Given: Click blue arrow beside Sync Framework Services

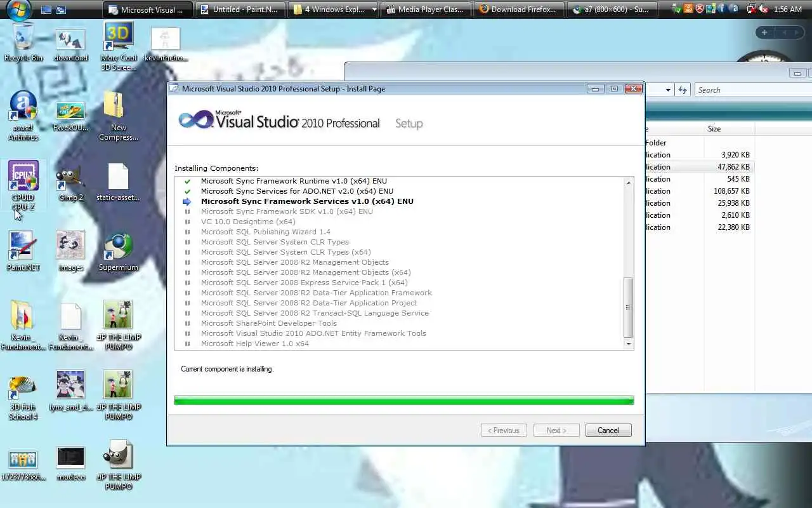Looking at the screenshot, I should (187, 201).
